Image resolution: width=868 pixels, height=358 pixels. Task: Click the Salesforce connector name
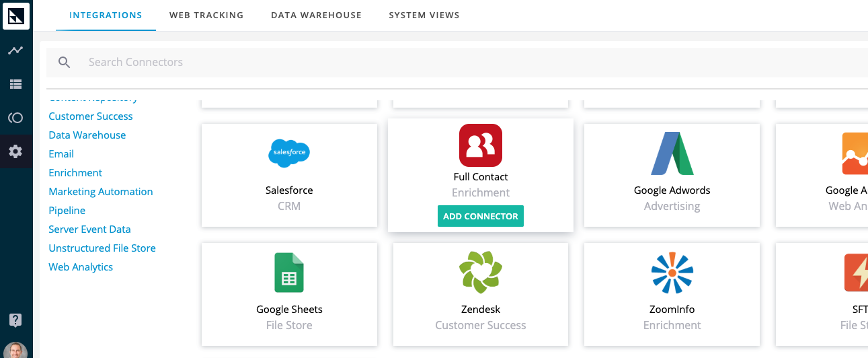[x=289, y=190]
